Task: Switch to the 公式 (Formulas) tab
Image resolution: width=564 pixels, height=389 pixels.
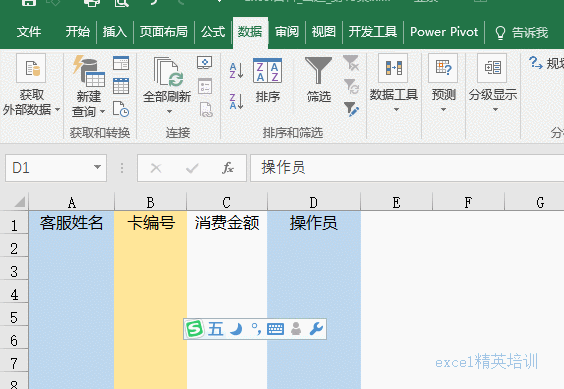Action: pos(213,32)
